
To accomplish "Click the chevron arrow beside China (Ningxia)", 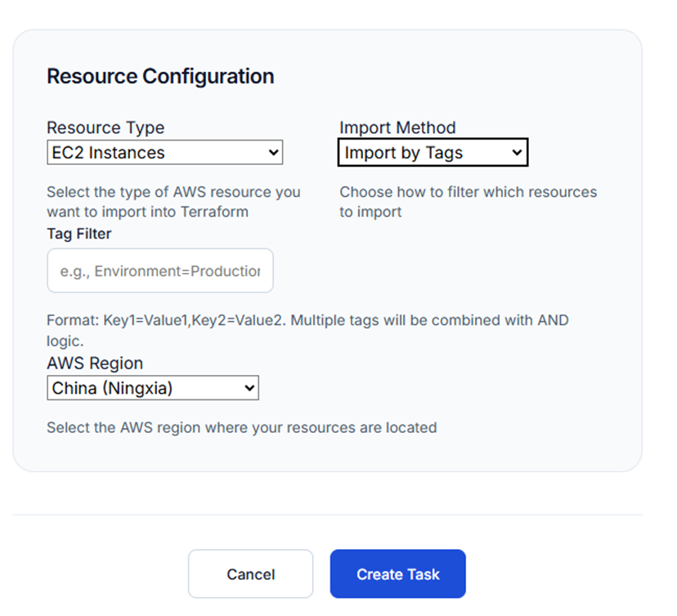I will pos(249,388).
